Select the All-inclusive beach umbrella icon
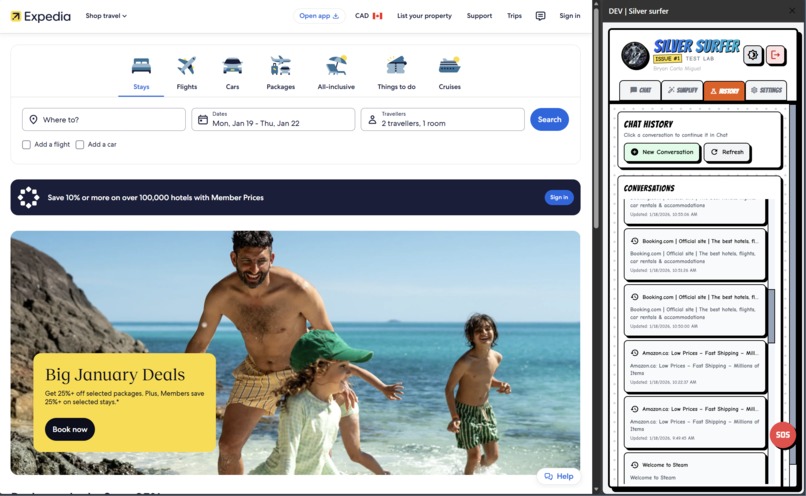The image size is (806, 496). pos(336,72)
